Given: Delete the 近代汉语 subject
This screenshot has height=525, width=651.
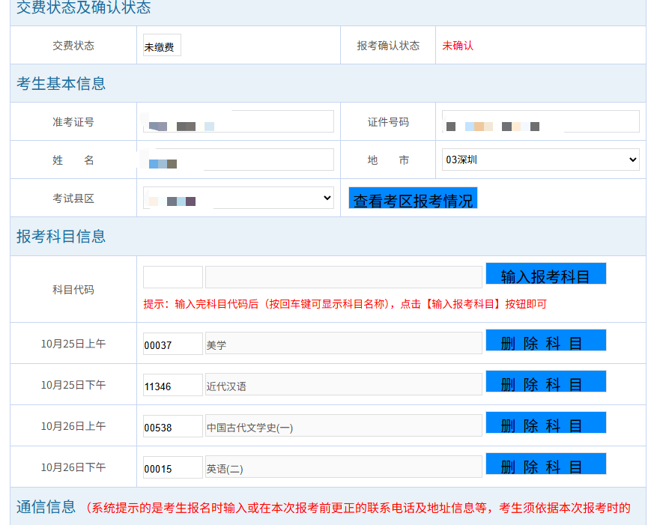Looking at the screenshot, I should [x=545, y=383].
